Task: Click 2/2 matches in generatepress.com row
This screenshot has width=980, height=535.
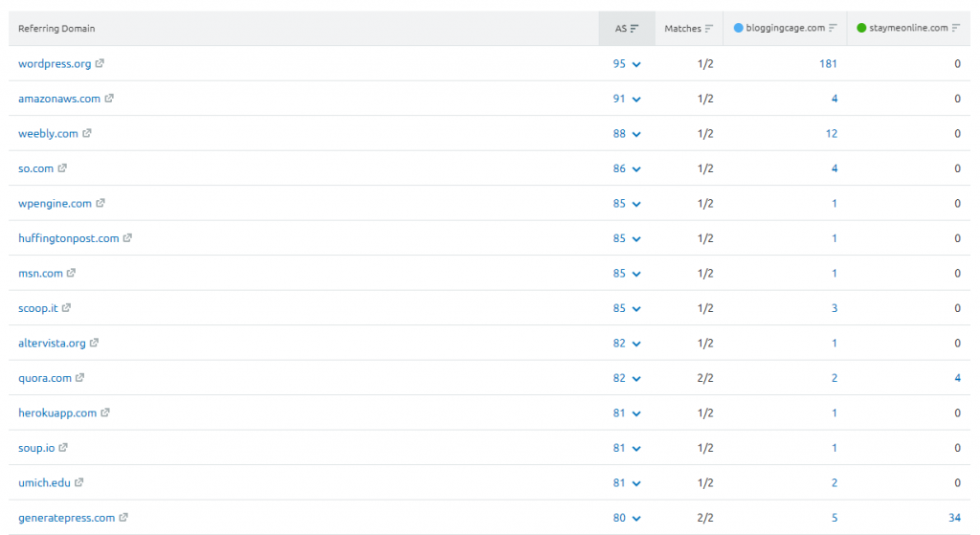Action: click(x=705, y=518)
